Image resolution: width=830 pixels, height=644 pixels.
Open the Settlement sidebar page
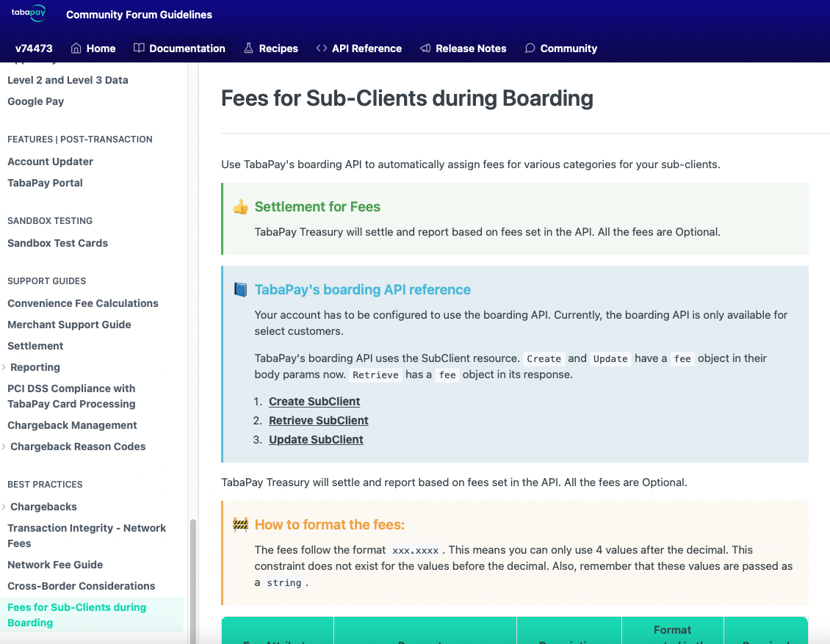point(35,346)
